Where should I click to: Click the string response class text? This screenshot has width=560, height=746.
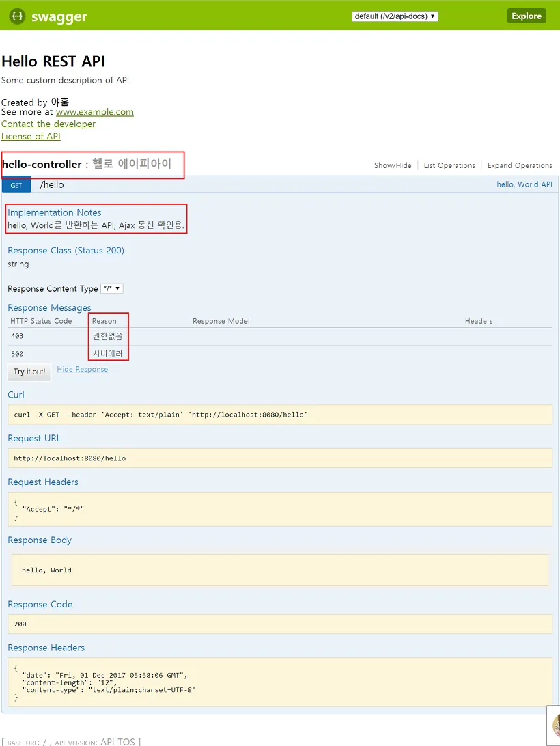click(18, 264)
